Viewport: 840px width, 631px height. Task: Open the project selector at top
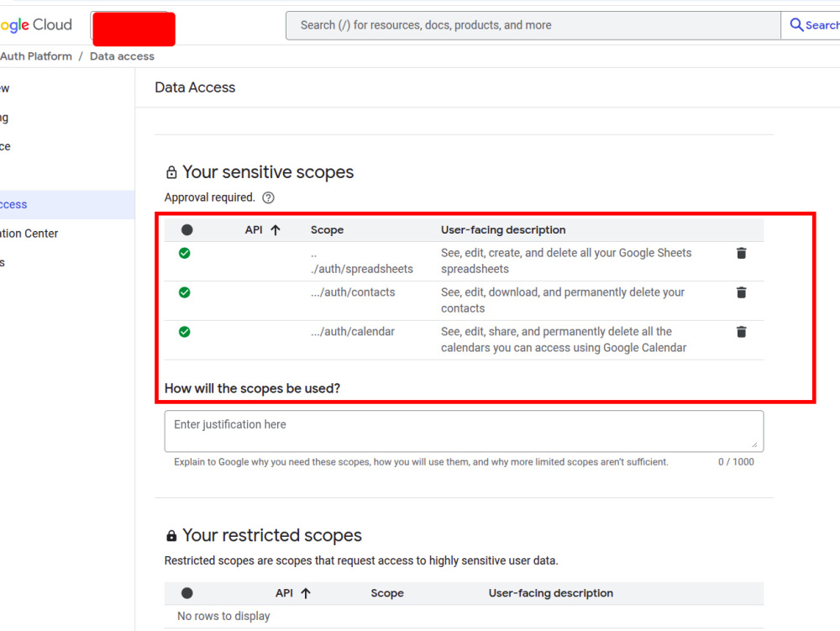pyautogui.click(x=134, y=29)
